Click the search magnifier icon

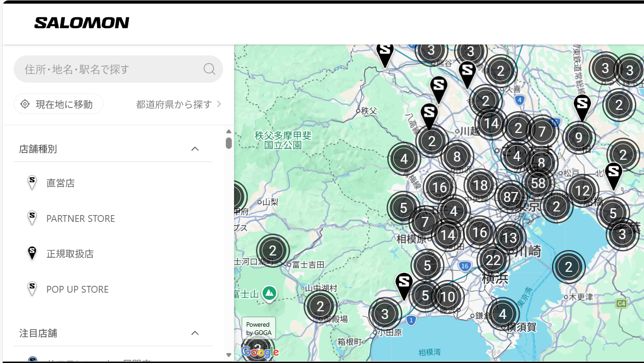[209, 69]
